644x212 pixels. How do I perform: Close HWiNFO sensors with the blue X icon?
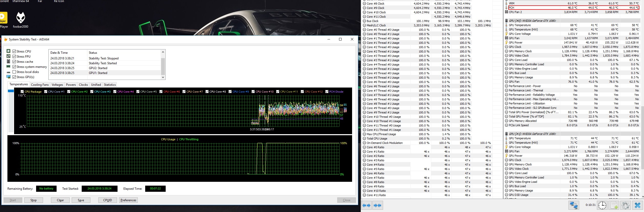click(x=637, y=205)
